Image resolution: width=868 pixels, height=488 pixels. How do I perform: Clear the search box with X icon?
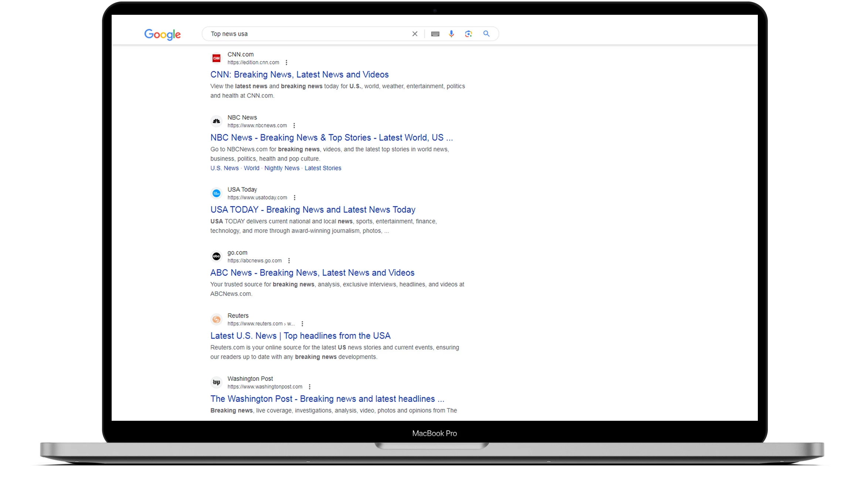[x=415, y=34]
